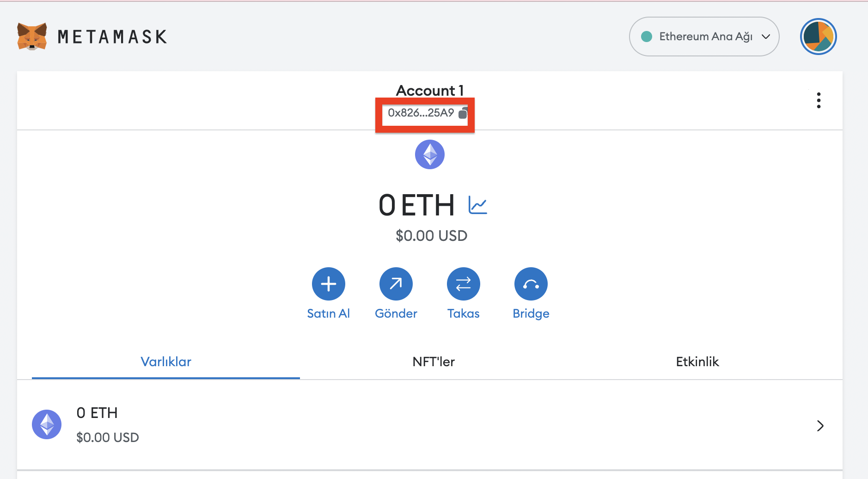Open the portfolio chart icon beside 0 ETH

pos(477,205)
